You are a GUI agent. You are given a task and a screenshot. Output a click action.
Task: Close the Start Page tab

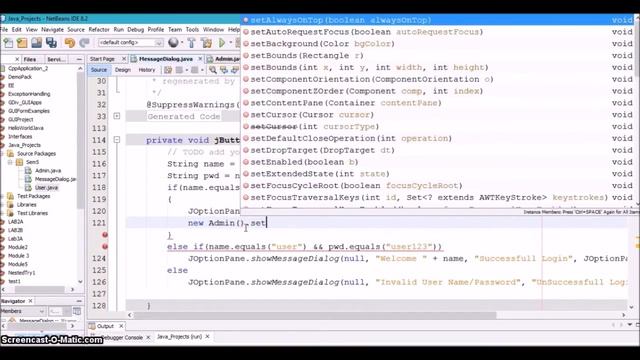tap(124, 59)
